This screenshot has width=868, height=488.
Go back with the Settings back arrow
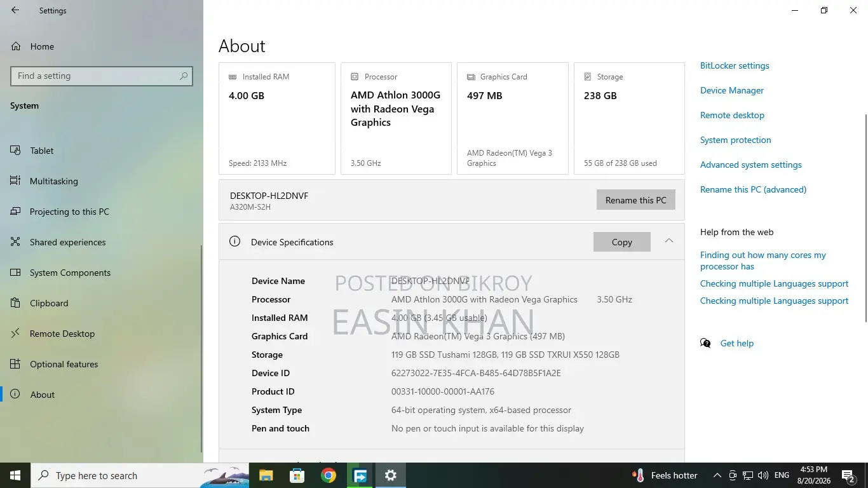[15, 10]
